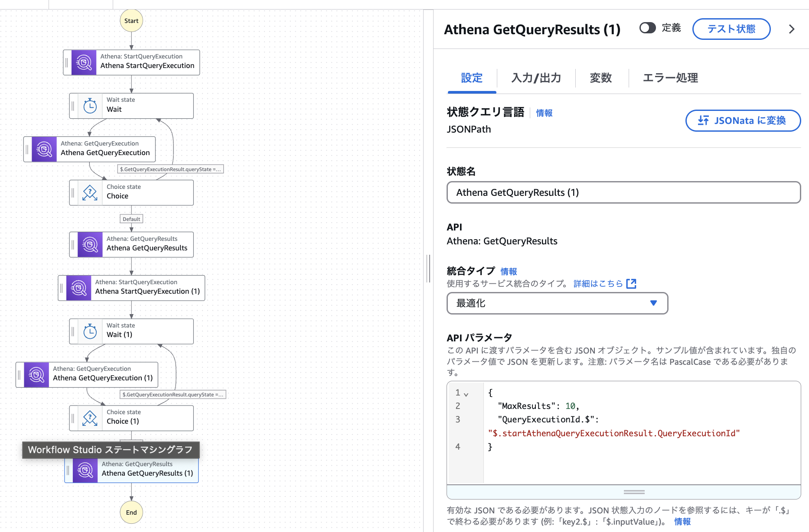This screenshot has width=809, height=532.
Task: Click the external link icon after 詳細はこちら
Action: click(x=631, y=284)
